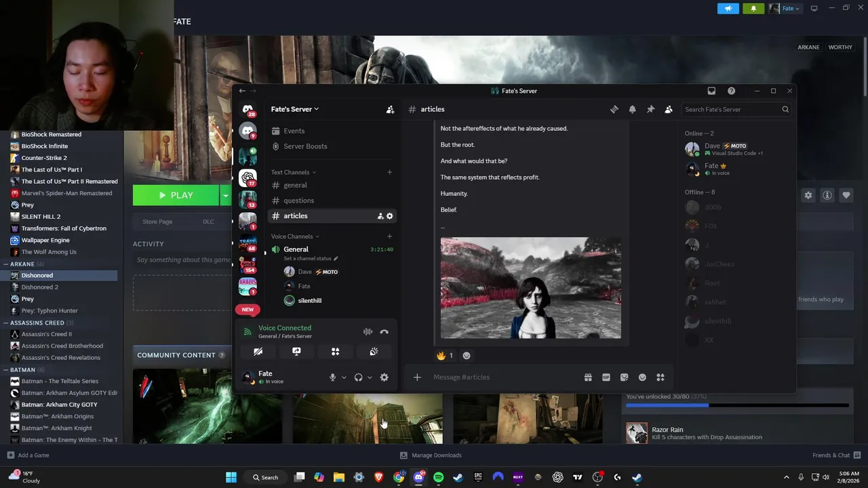The height and width of the screenshot is (488, 868).
Task: Favorite Dishonored with heart icon in Steam
Action: point(846,195)
